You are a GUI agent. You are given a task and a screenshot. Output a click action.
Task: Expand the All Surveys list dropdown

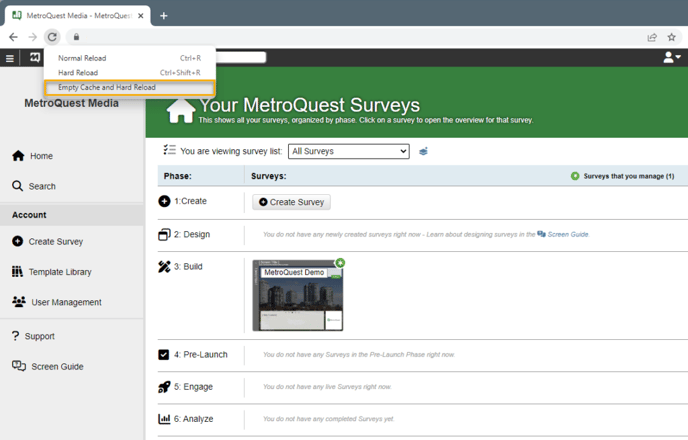[x=348, y=151]
